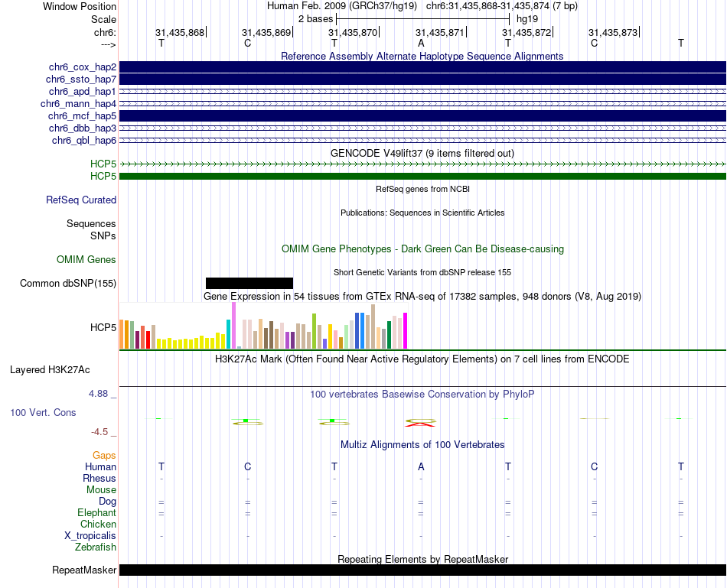Viewport: 727px width, 588px height.
Task: Click the orange Gaps row label
Action: tap(104, 456)
